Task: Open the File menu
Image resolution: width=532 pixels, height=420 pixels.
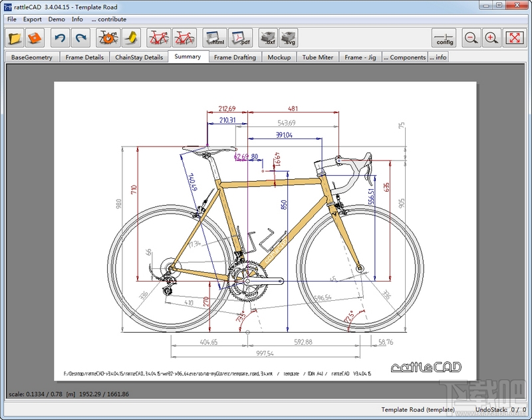Action: click(x=11, y=19)
